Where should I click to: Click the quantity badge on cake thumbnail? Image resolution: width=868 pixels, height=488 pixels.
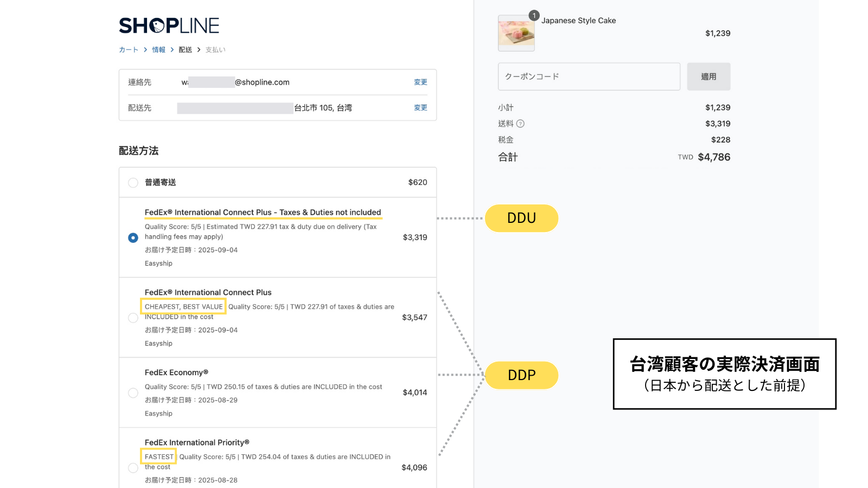click(534, 16)
